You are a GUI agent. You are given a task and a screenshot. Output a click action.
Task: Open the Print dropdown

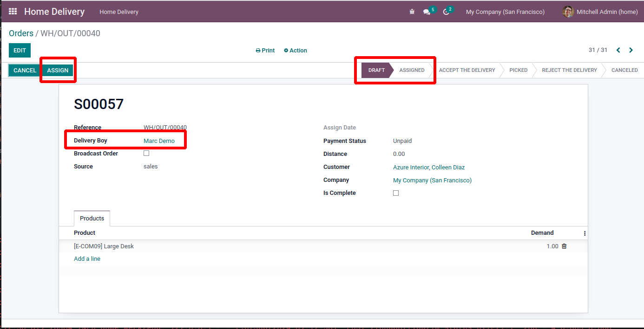pyautogui.click(x=265, y=51)
